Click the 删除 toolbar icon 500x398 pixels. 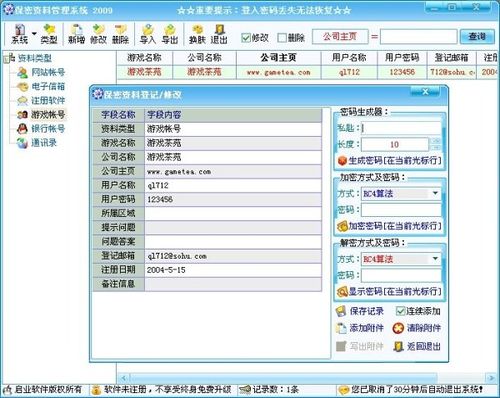[120, 34]
